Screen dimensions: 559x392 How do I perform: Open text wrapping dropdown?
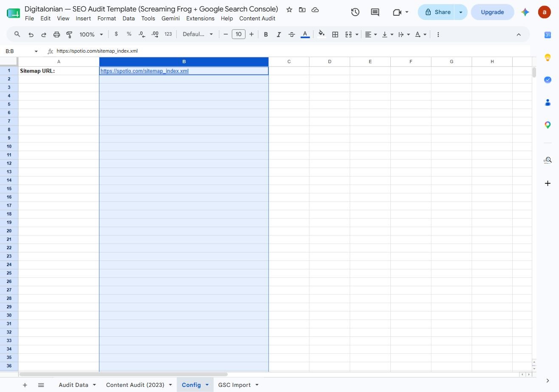point(404,34)
